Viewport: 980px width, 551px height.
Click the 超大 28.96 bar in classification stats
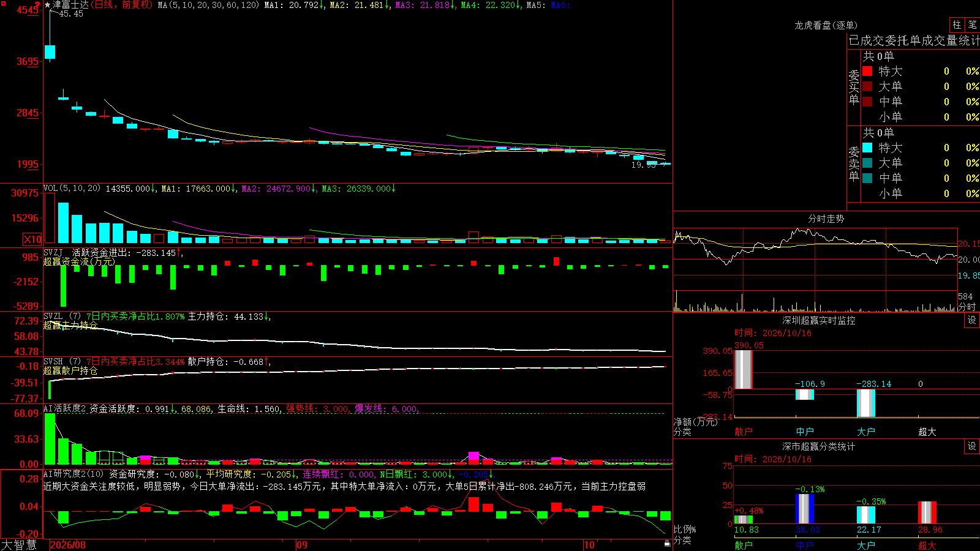(x=927, y=512)
